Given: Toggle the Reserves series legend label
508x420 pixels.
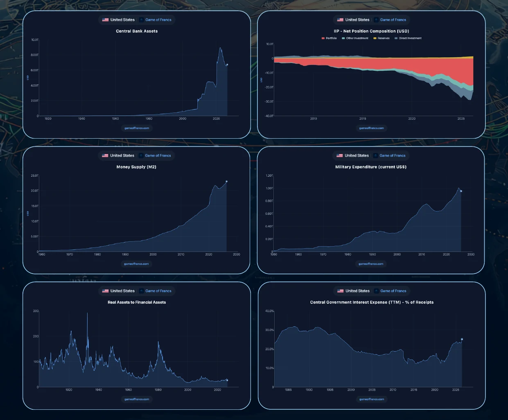Looking at the screenshot, I should [x=384, y=38].
